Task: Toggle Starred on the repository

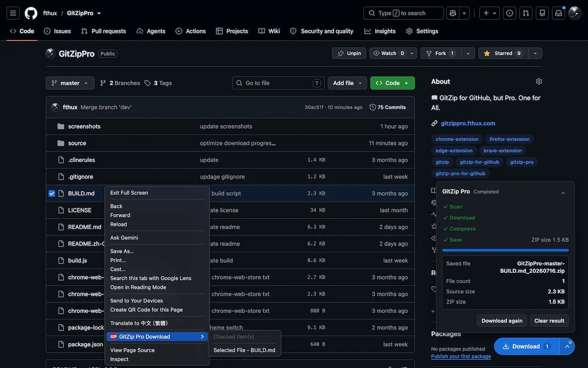Action: pyautogui.click(x=503, y=53)
